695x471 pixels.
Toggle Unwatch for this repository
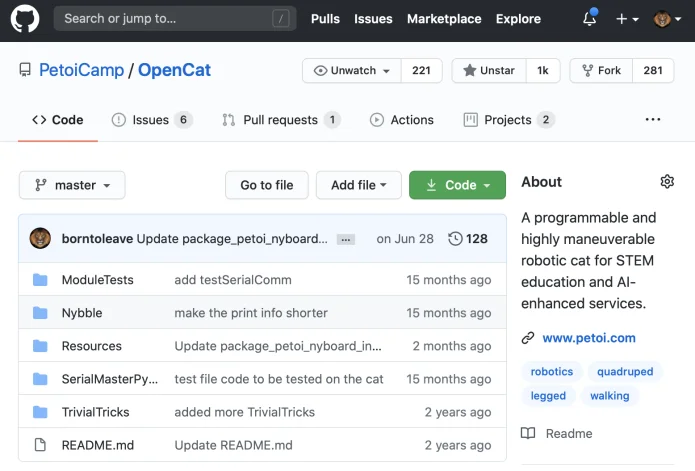352,71
